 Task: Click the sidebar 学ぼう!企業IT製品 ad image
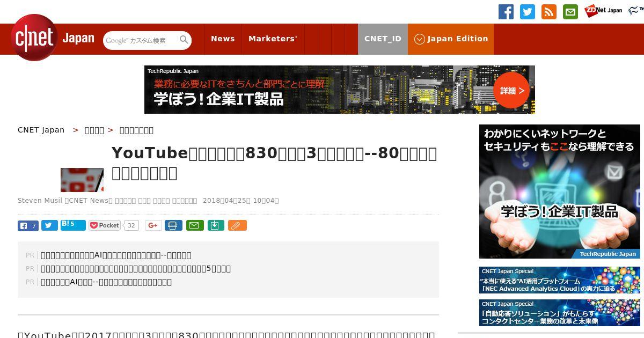pyautogui.click(x=560, y=192)
